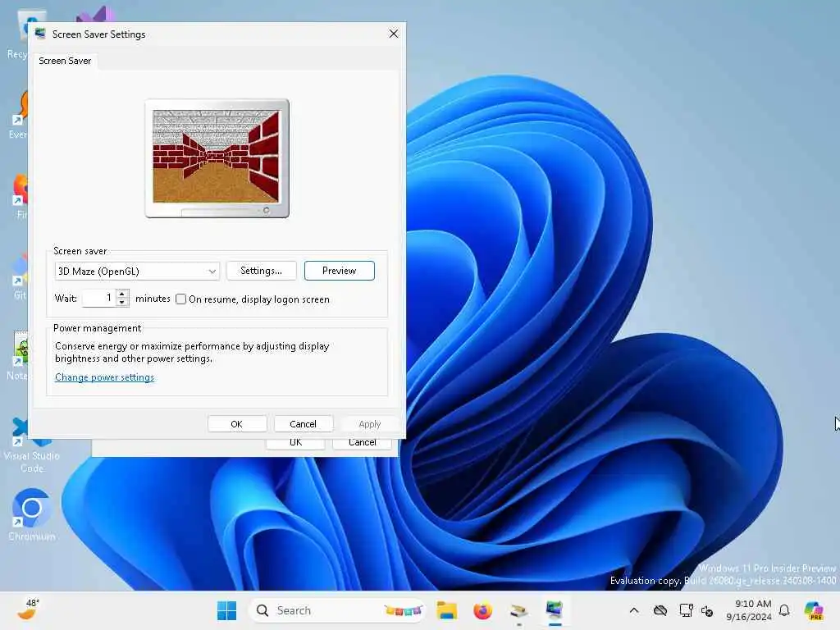Show hidden system tray icons
This screenshot has height=630, width=840.
[634, 610]
